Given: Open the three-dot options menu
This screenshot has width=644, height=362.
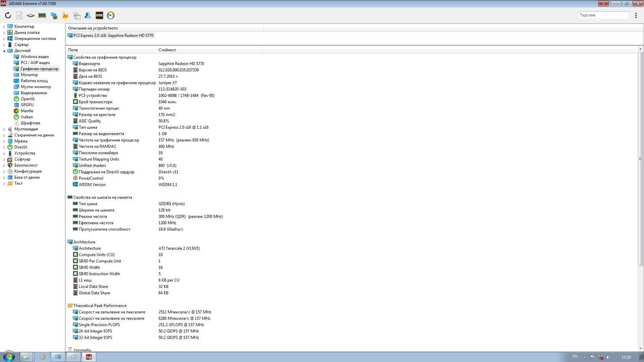Looking at the screenshot, I should [x=636, y=15].
